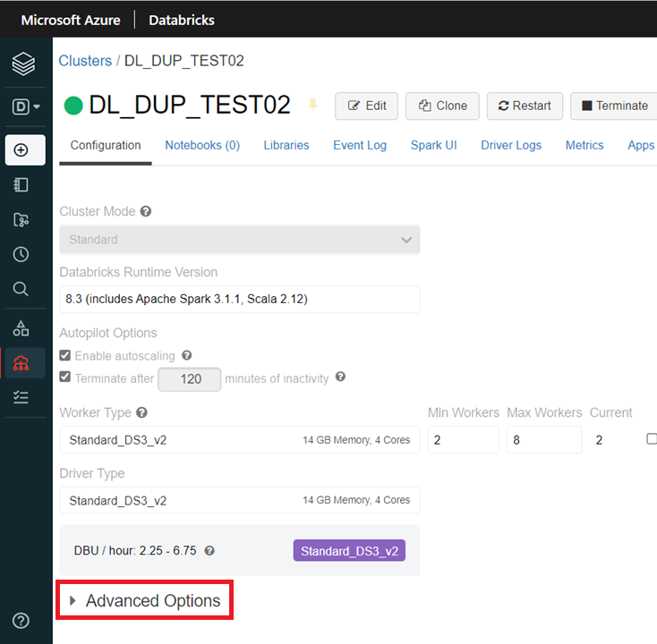Switch to the Libraries tab

tap(286, 145)
